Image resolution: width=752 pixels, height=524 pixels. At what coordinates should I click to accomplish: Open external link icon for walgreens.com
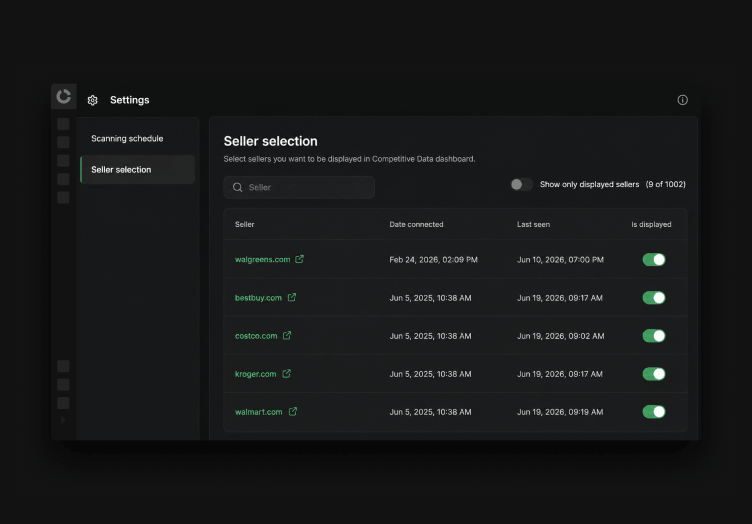pyautogui.click(x=299, y=259)
